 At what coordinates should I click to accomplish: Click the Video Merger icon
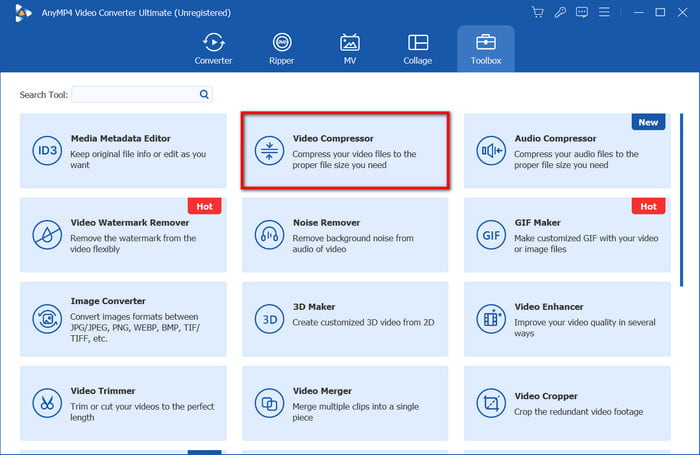(x=269, y=403)
